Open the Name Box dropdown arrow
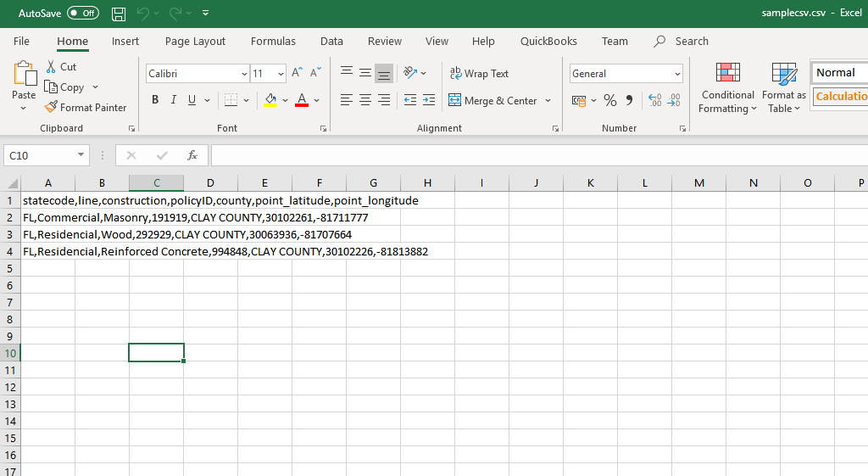Image resolution: width=868 pixels, height=476 pixels. click(x=81, y=155)
